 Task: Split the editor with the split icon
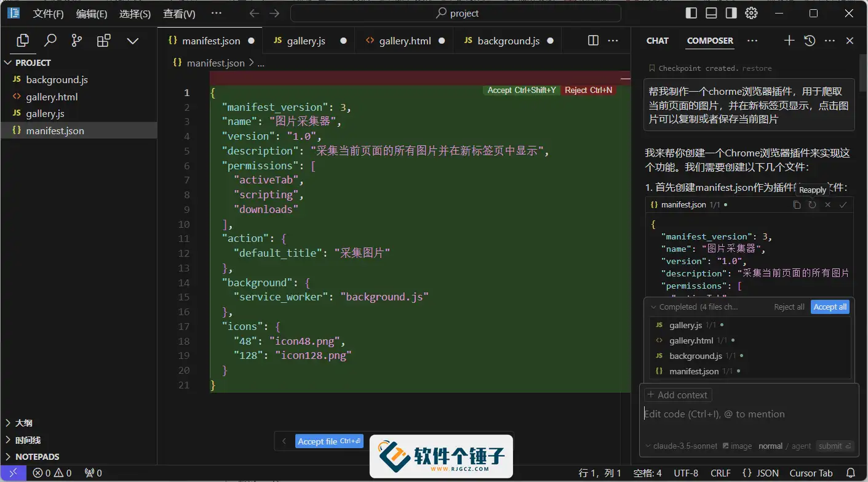coord(593,41)
